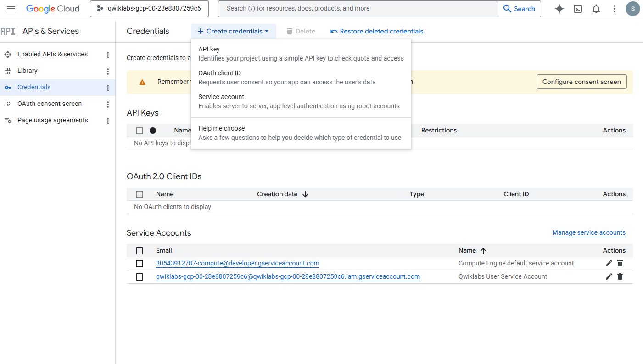Open 30543912787-compute service account email link
The width and height of the screenshot is (643, 364).
(x=238, y=263)
